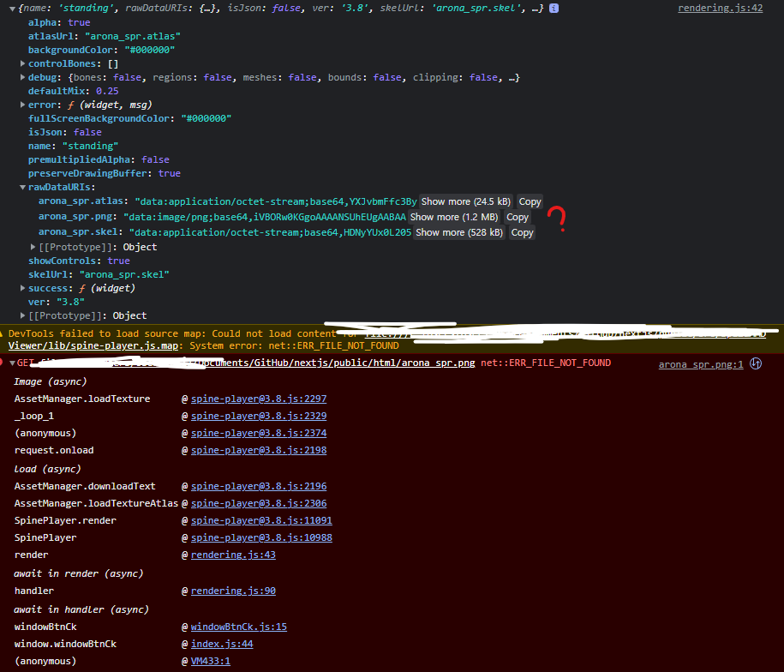Expand the debug object
784x672 pixels.
(23, 76)
